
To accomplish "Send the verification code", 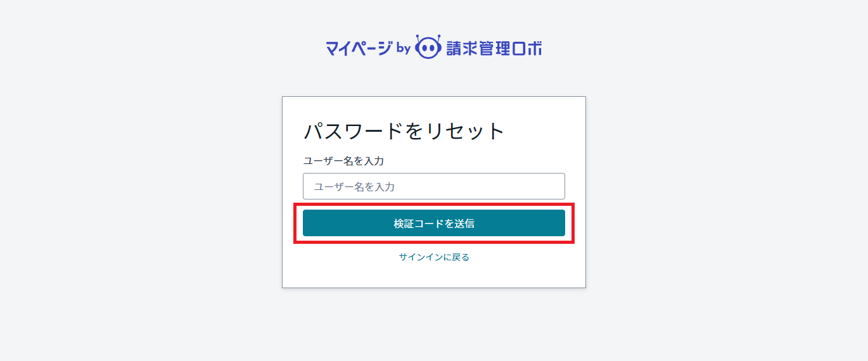I will (433, 223).
